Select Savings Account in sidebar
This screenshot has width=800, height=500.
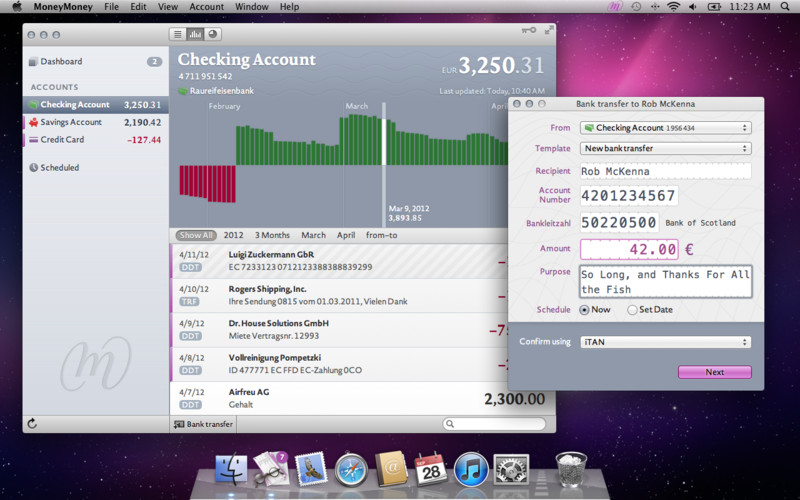tap(95, 122)
